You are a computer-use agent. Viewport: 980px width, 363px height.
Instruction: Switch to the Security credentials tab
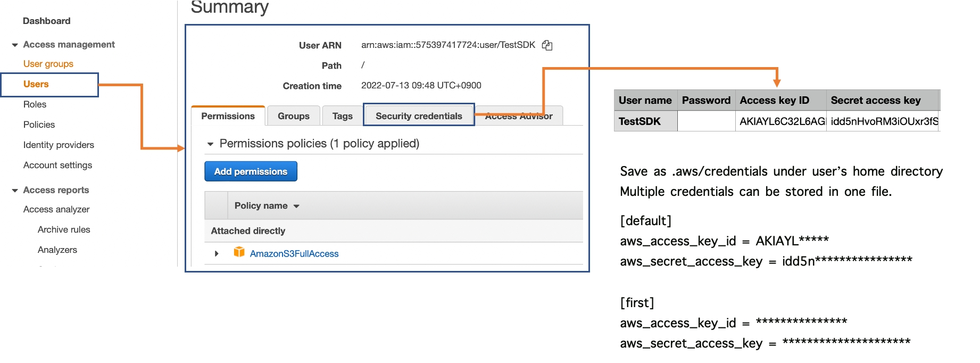pos(419,116)
